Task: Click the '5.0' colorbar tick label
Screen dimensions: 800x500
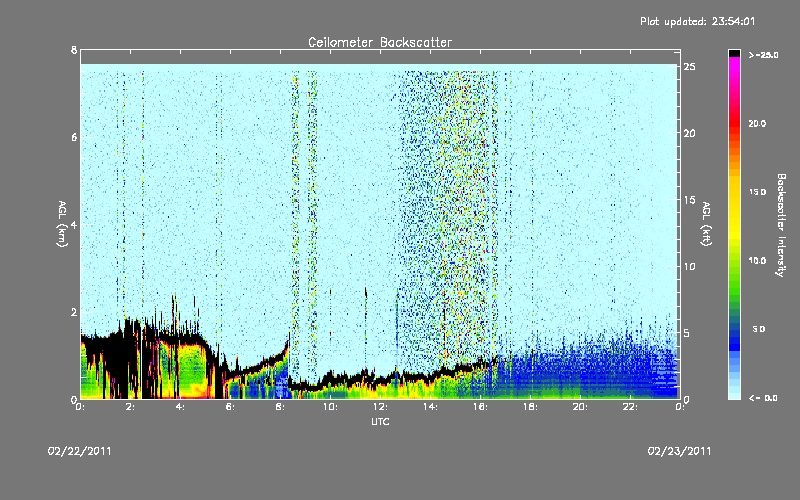Action: click(759, 329)
